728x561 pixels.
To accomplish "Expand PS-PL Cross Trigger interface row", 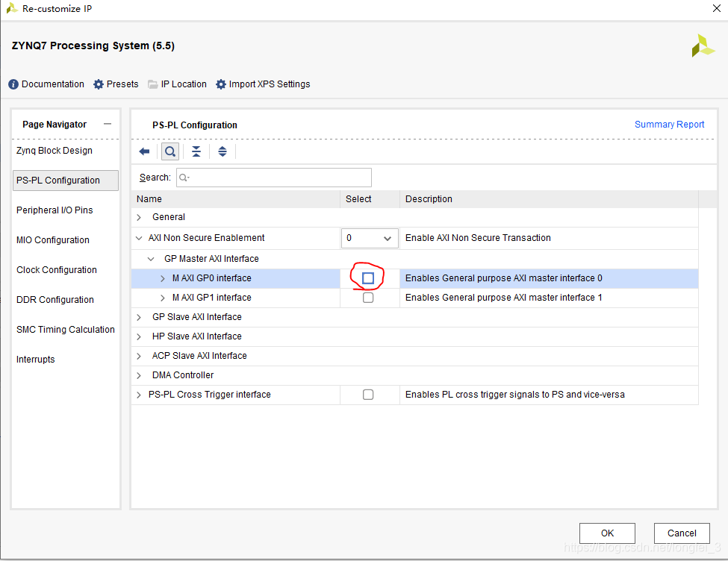I will click(x=139, y=395).
